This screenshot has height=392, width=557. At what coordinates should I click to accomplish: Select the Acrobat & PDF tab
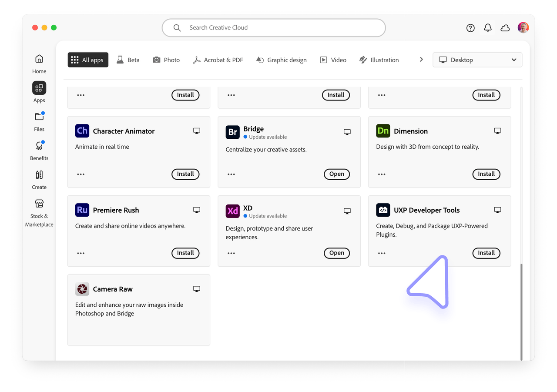pyautogui.click(x=218, y=60)
